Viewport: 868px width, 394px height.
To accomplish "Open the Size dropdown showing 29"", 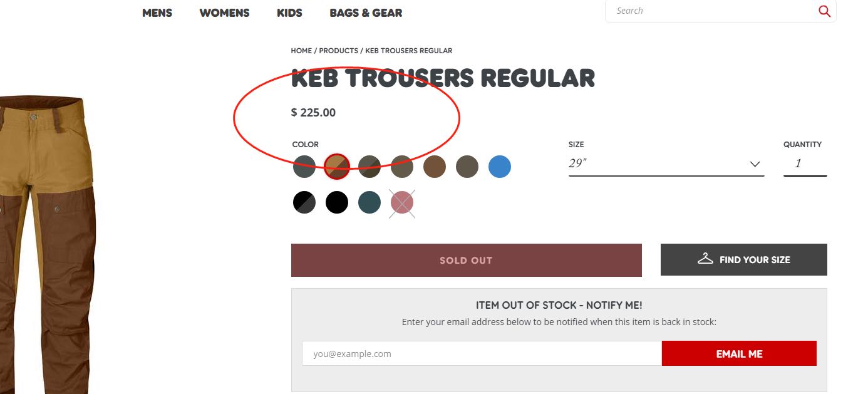I will coord(666,164).
